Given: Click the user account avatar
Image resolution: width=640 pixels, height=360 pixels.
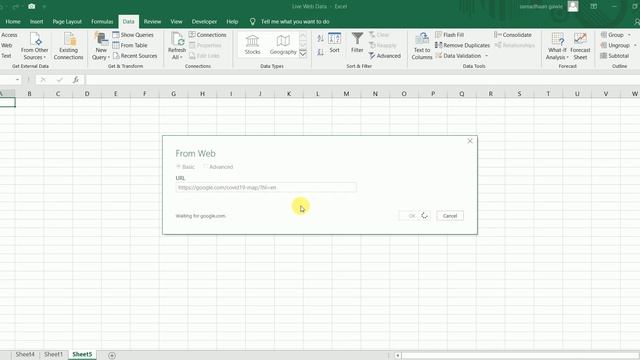Looking at the screenshot, I should coord(573,6).
